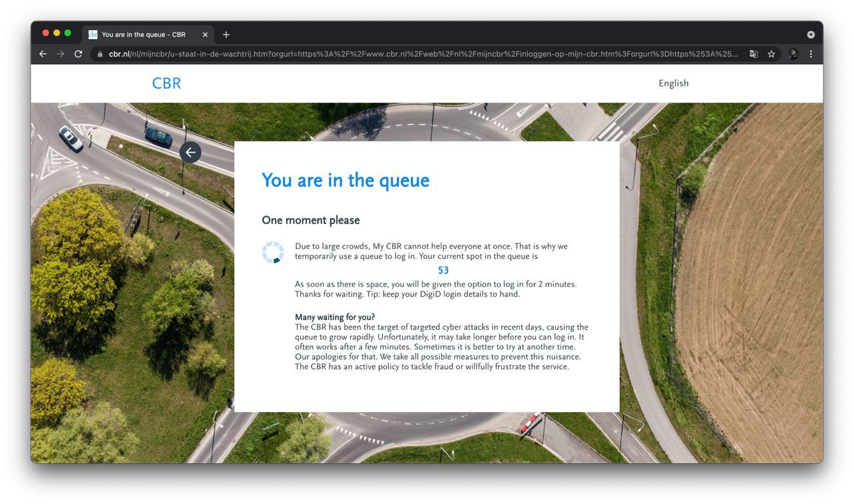Click 'Many waiting for you?' bold text
Image resolution: width=854 pixels, height=504 pixels.
[x=335, y=317]
